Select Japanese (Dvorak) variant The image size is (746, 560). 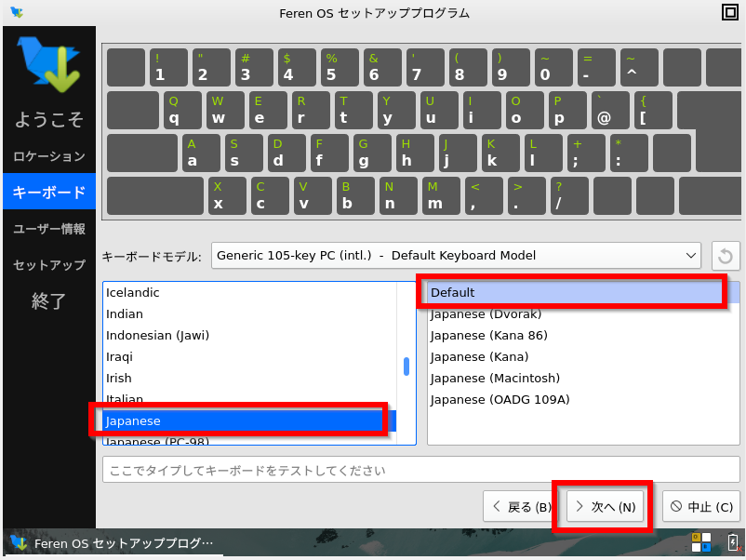[x=583, y=314]
